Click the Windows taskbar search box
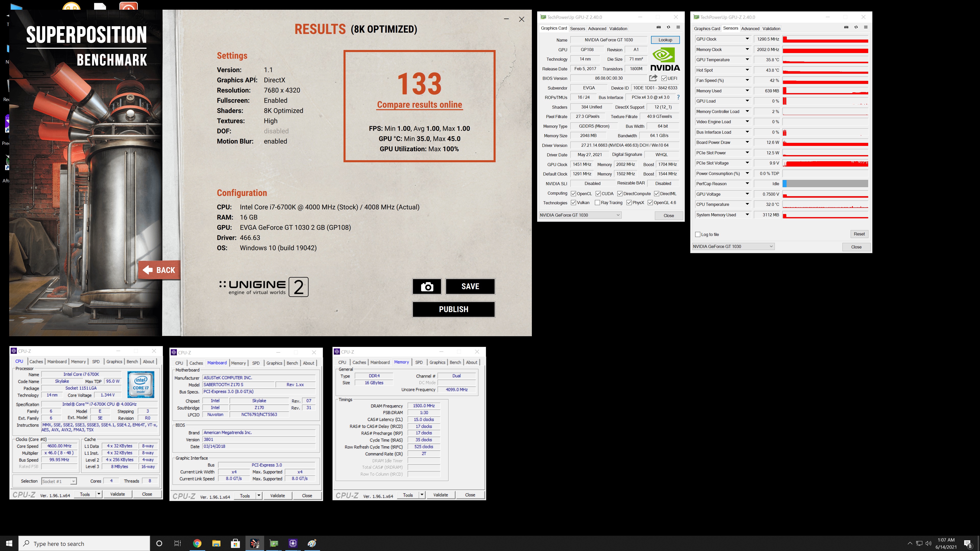Viewport: 980px width, 551px height. 84,543
